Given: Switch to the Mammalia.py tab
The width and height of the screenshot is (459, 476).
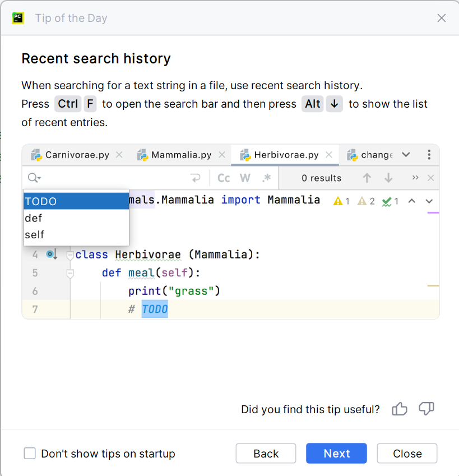Looking at the screenshot, I should click(x=181, y=155).
